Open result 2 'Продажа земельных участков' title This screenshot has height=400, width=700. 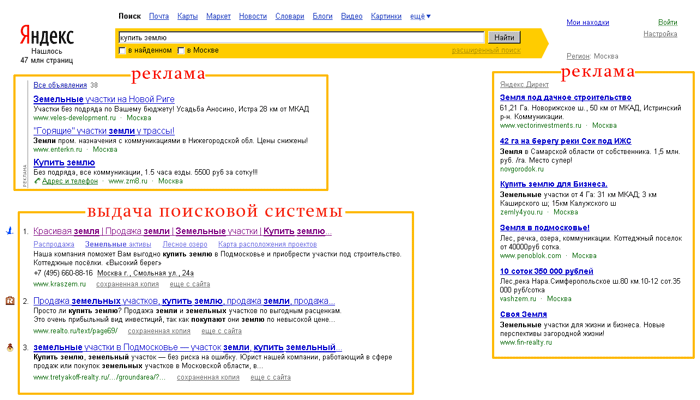184,301
